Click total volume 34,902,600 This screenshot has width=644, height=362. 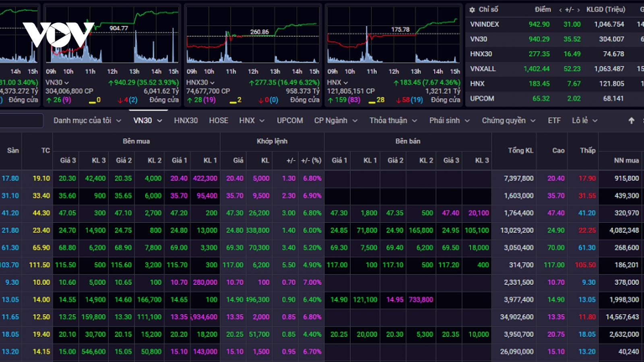point(517,317)
